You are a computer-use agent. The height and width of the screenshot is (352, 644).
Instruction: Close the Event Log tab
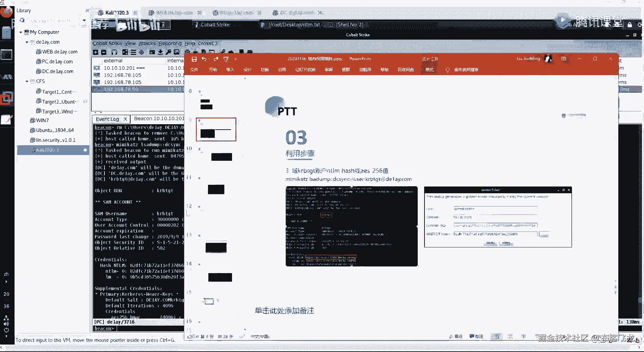(125, 119)
